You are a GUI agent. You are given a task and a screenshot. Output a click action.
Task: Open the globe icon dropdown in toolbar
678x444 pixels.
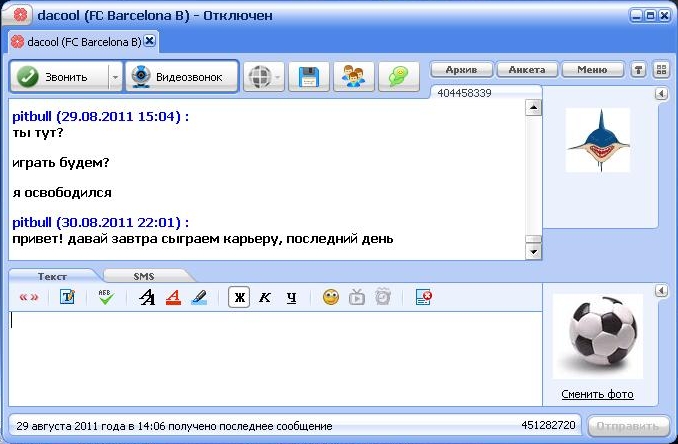coord(264,77)
